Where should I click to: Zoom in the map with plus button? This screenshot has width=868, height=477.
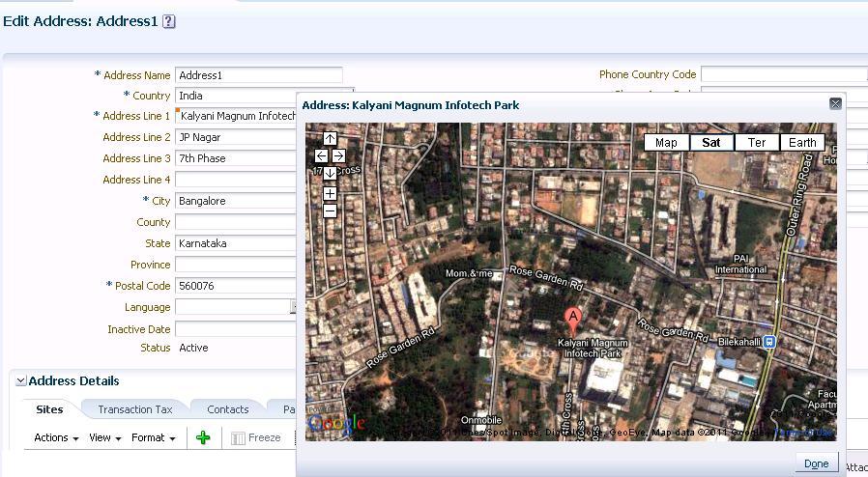pos(330,193)
